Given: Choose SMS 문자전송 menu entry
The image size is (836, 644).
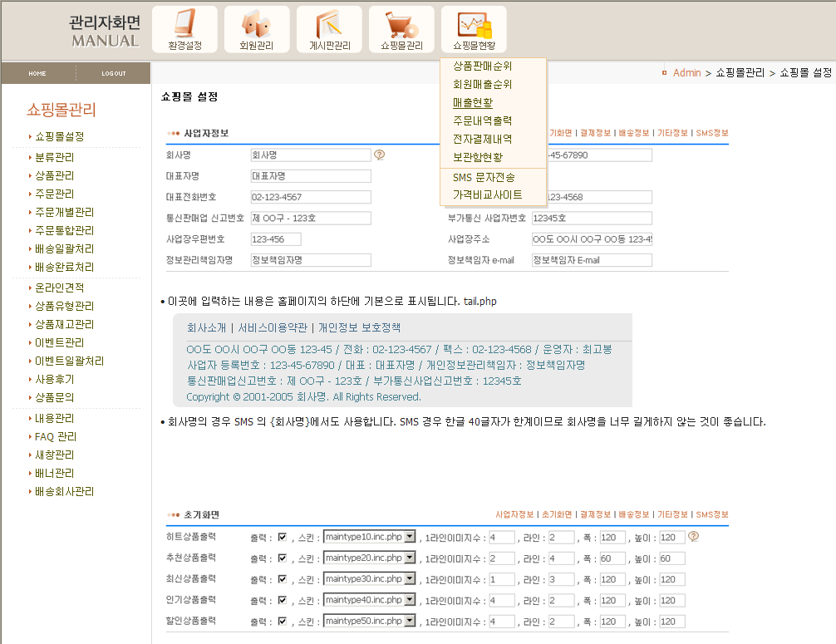Looking at the screenshot, I should click(x=483, y=178).
